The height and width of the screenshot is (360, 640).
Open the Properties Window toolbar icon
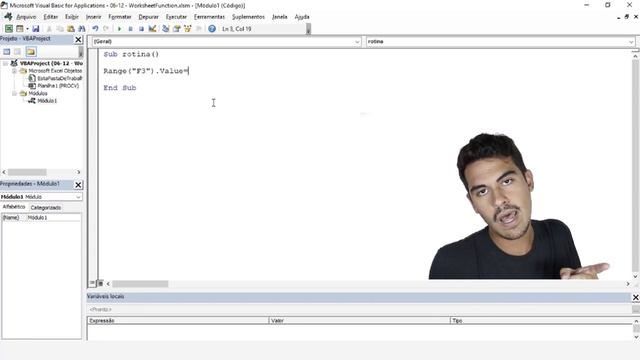point(177,29)
